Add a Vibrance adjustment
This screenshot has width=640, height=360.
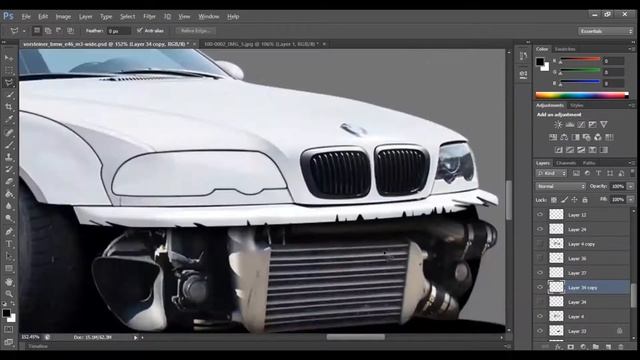[603, 124]
